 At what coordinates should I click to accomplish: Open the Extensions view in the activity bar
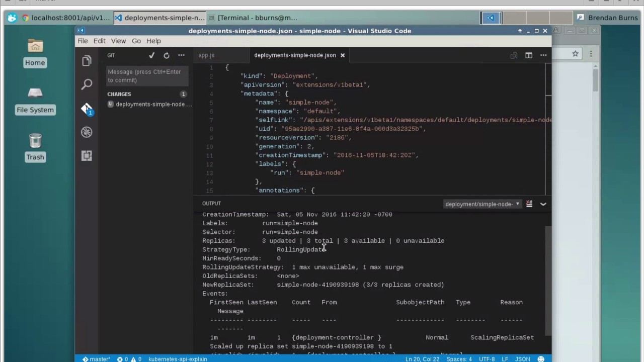coord(87,156)
